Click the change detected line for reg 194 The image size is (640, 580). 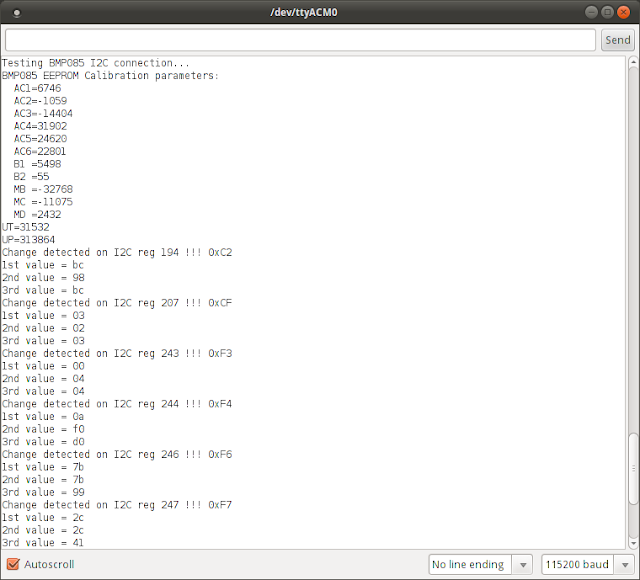117,253
